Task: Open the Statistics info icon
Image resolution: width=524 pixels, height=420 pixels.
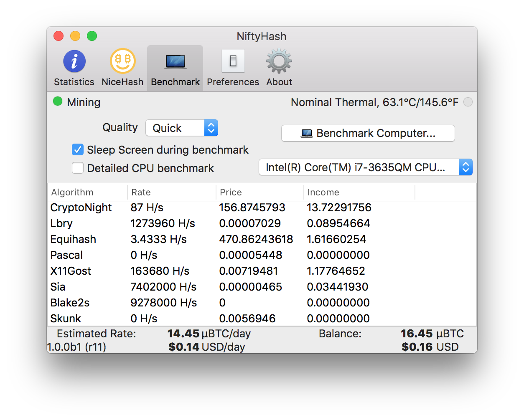Action: pyautogui.click(x=74, y=61)
